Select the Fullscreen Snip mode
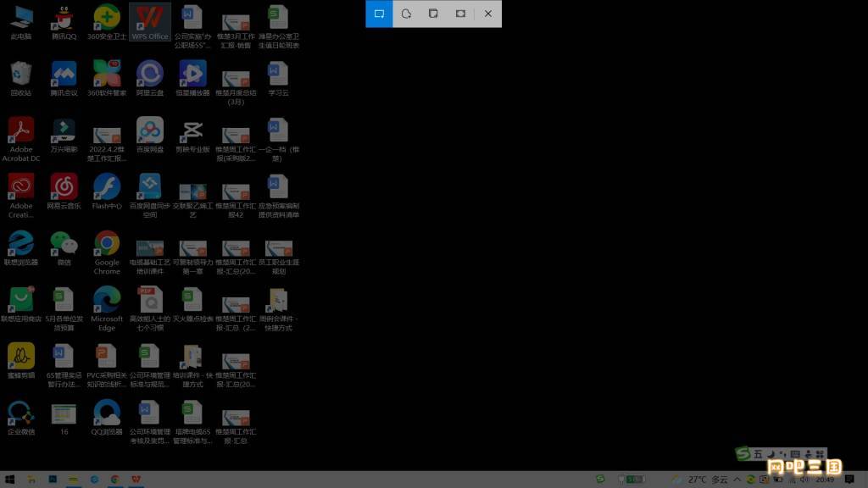 pos(460,14)
